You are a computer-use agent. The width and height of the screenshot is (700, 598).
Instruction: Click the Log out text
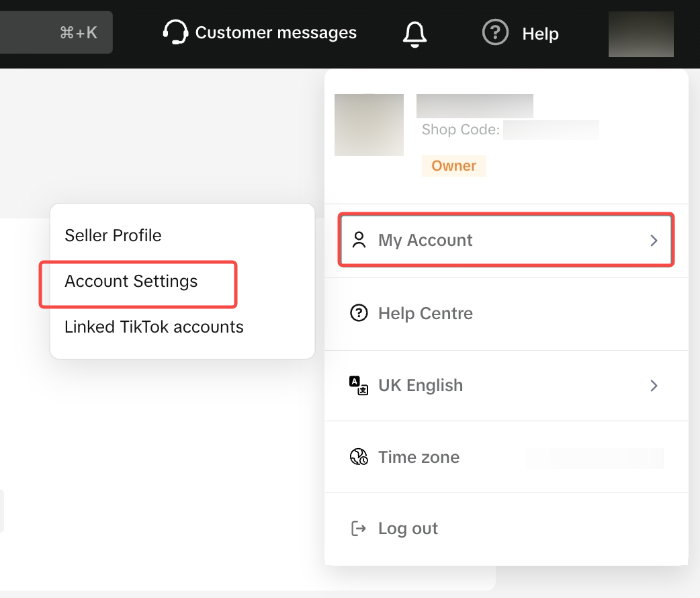pyautogui.click(x=408, y=529)
